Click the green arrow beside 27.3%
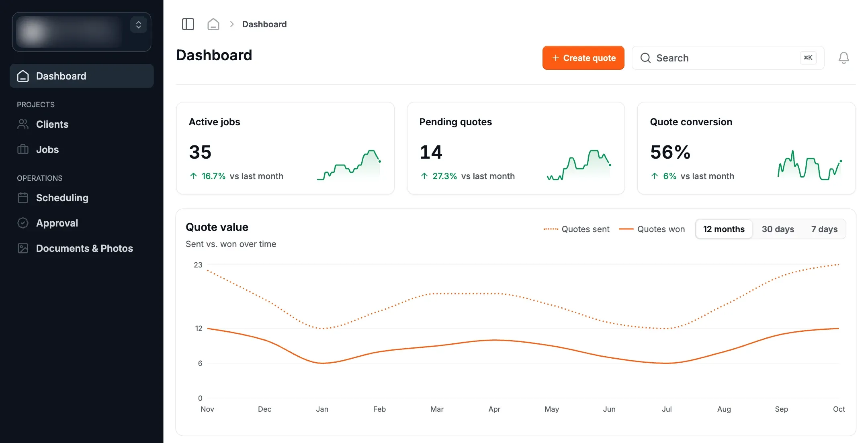The image size is (868, 443). (x=424, y=176)
